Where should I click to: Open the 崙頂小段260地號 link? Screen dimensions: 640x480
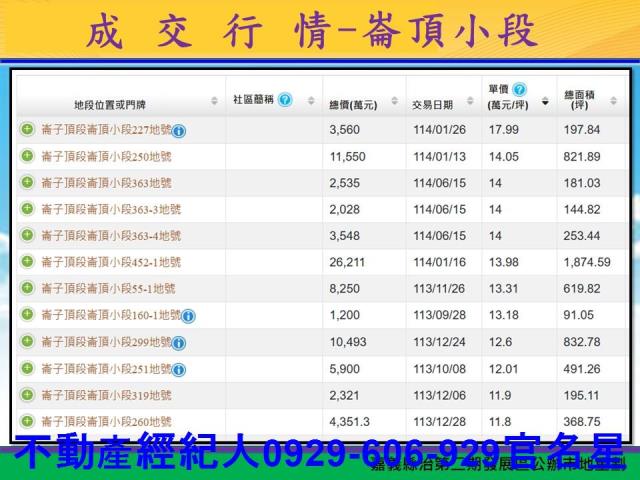point(106,421)
